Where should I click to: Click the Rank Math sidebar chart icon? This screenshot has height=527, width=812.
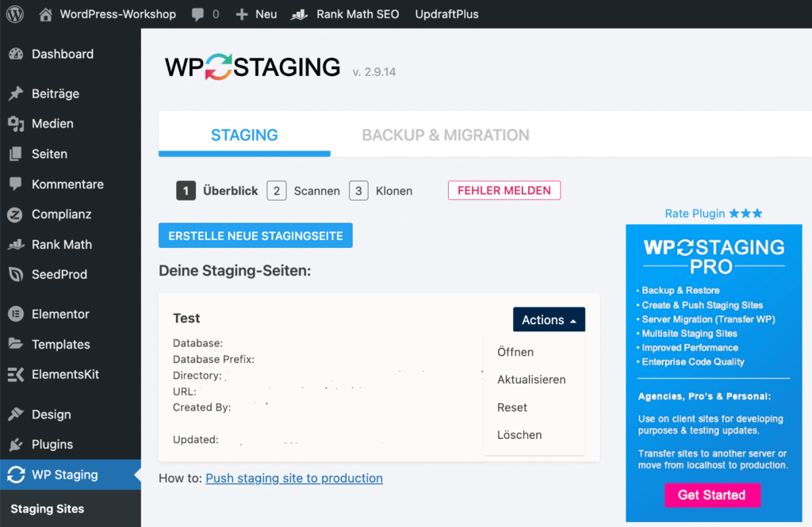[x=16, y=244]
